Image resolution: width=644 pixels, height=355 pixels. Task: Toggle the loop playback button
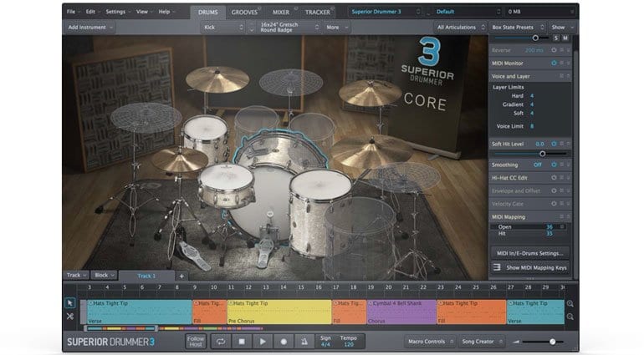[221, 342]
